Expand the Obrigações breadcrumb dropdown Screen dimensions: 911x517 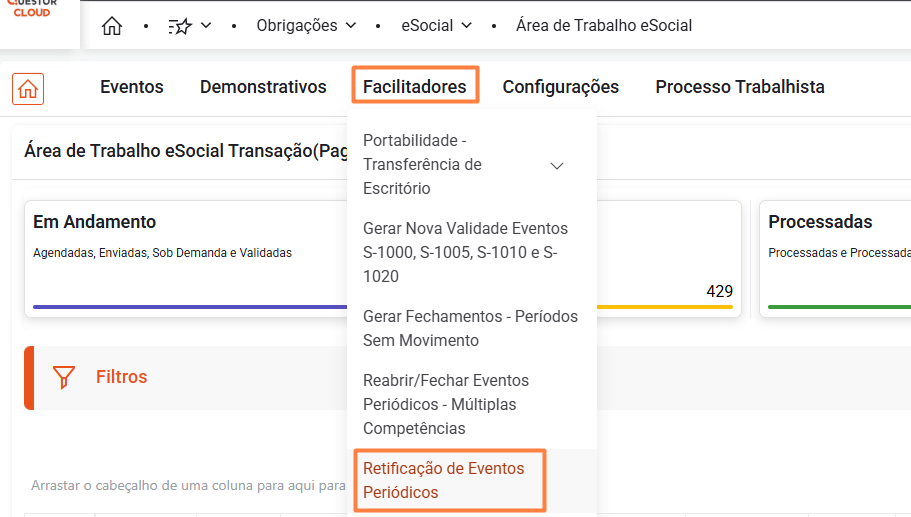[306, 26]
